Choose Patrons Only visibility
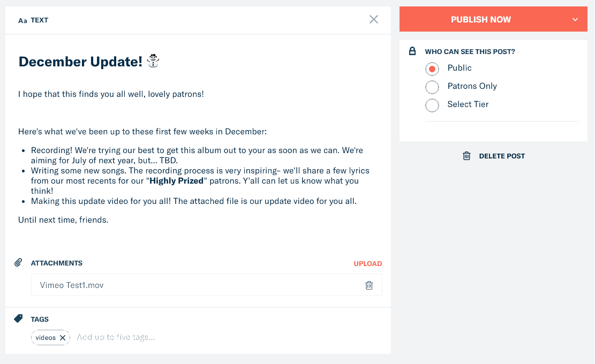The width and height of the screenshot is (595, 364). click(432, 87)
